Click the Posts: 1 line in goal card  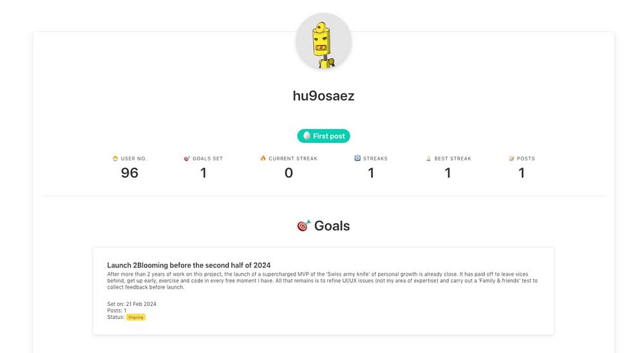click(117, 310)
